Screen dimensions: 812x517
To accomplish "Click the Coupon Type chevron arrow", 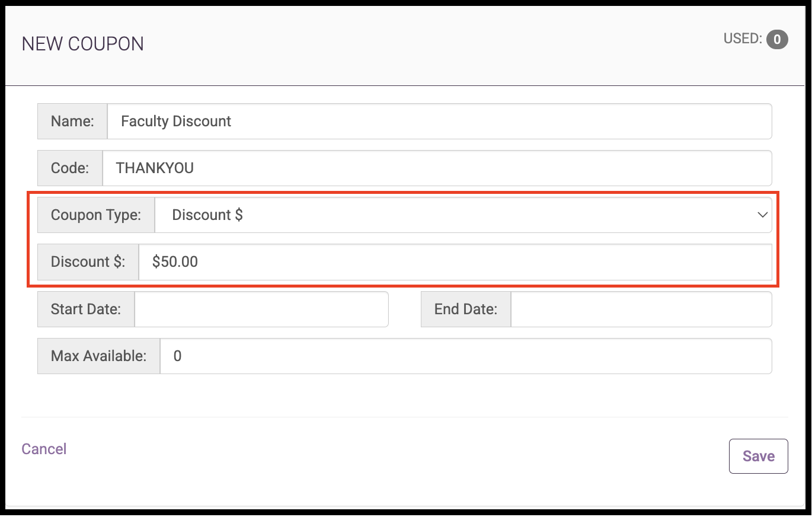I will 763,215.
